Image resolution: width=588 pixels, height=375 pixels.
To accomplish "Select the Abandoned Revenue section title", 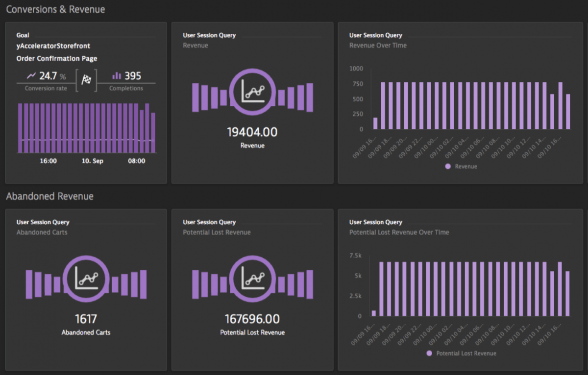I will 49,196.
